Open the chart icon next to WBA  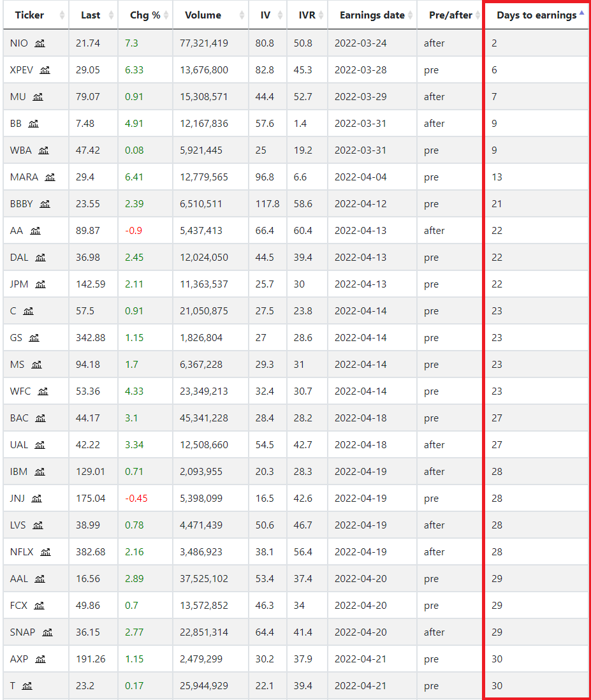click(43, 150)
